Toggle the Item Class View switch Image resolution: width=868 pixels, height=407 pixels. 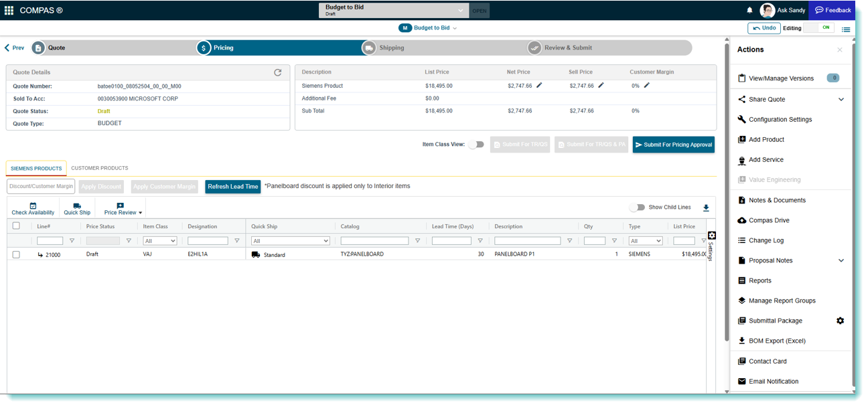(476, 145)
